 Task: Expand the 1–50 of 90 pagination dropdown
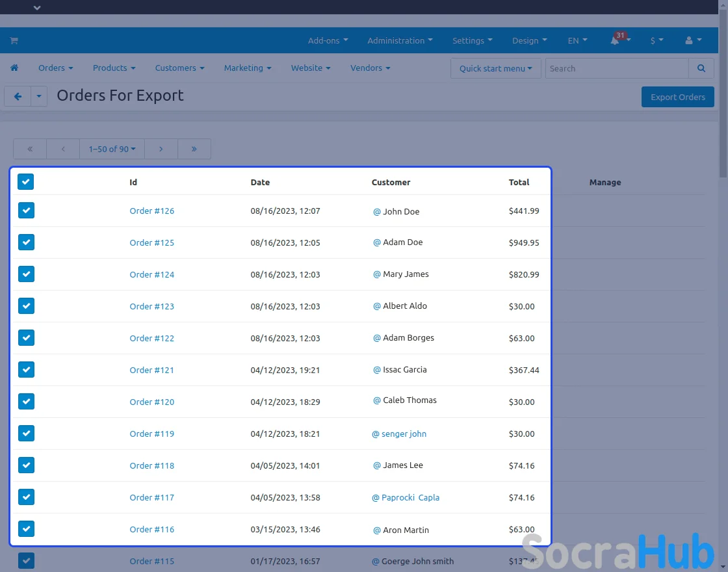pos(112,149)
